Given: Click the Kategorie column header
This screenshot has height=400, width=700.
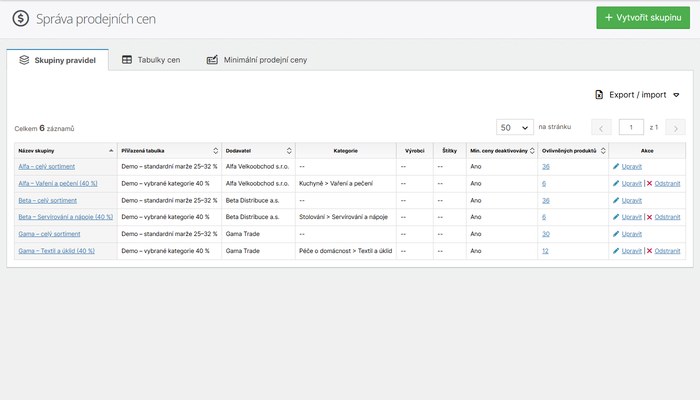Looking at the screenshot, I should (346, 151).
